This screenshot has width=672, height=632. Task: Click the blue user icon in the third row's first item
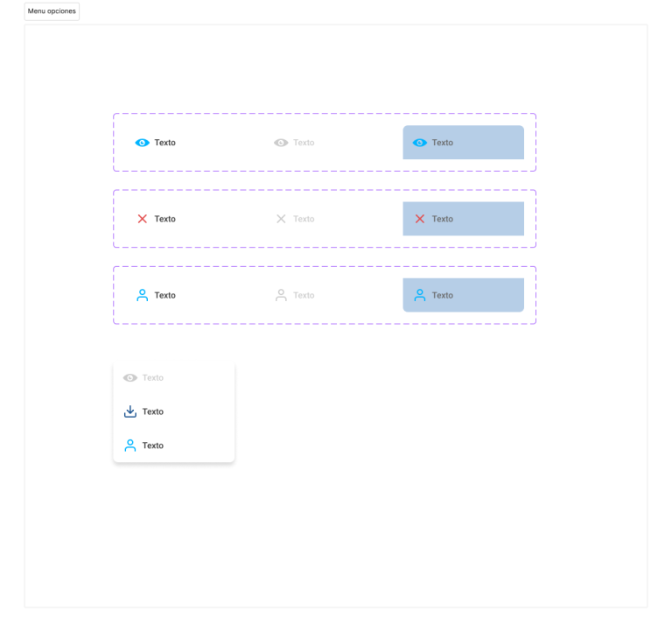click(x=142, y=295)
